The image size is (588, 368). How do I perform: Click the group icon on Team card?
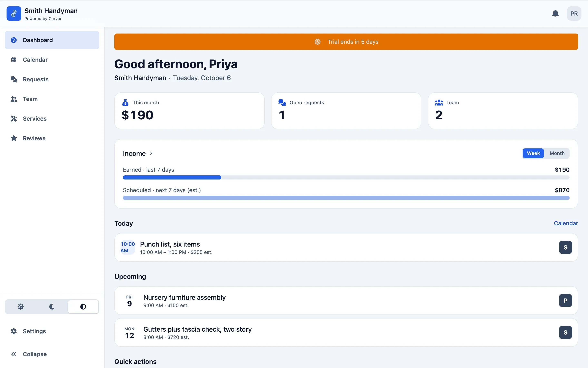coord(439,102)
